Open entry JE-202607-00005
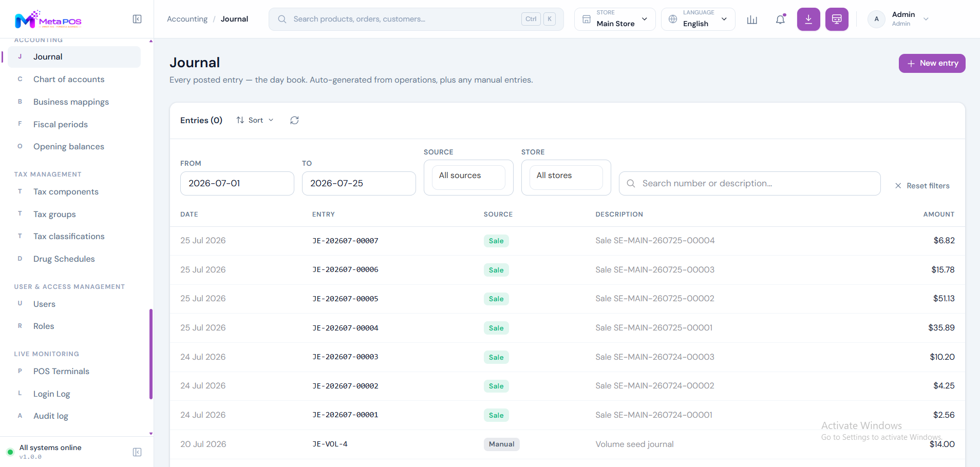 tap(345, 299)
